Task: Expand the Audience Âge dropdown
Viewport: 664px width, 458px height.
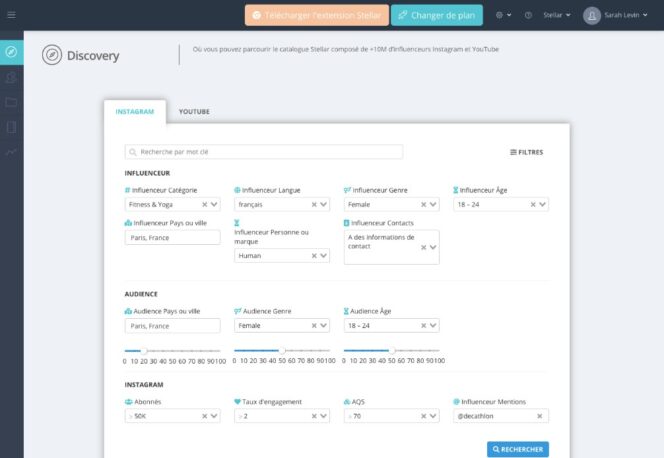Action: coord(433,326)
